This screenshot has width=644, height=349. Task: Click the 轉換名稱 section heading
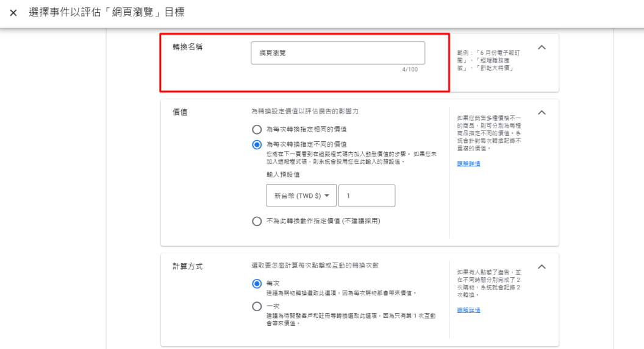pyautogui.click(x=188, y=46)
